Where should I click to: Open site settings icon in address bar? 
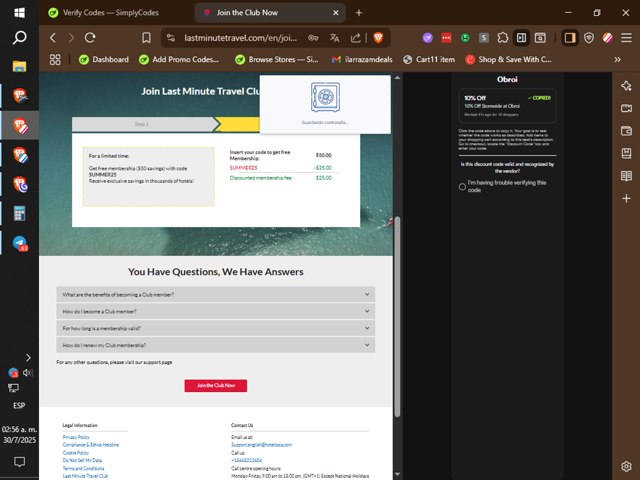[171, 38]
